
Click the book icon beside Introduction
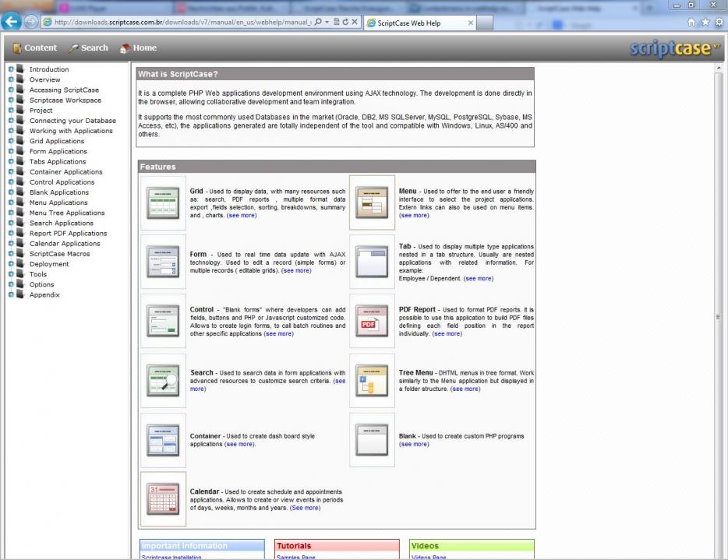[x=20, y=69]
